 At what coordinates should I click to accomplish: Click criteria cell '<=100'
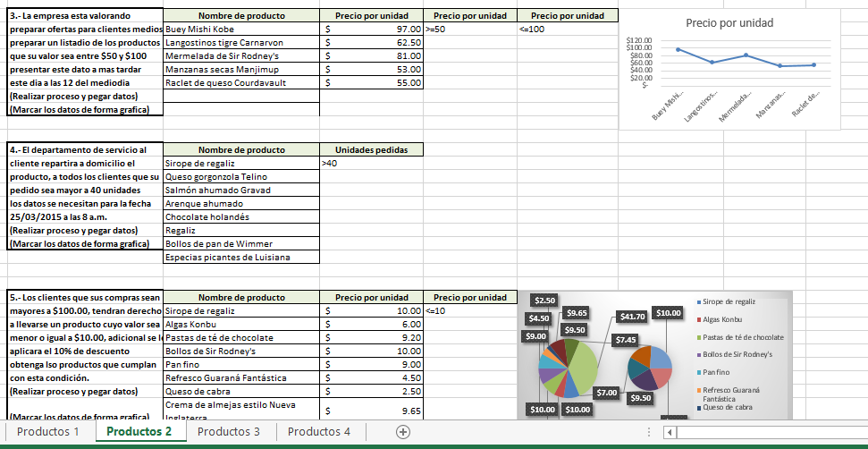point(568,30)
